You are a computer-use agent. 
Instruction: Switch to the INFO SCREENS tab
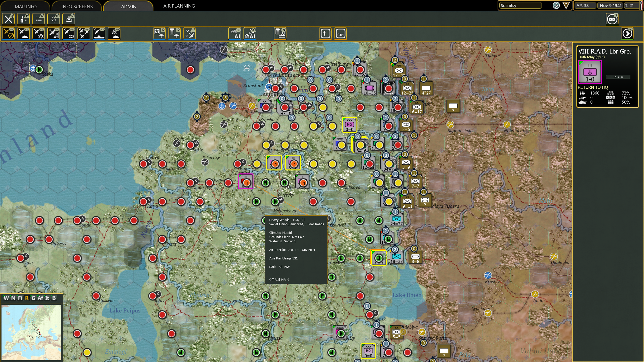(x=77, y=7)
